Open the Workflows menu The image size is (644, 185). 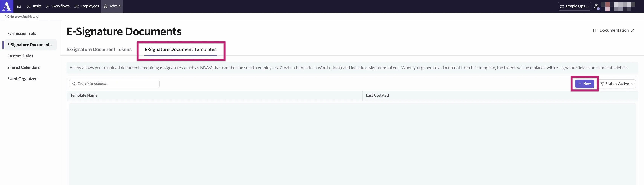click(58, 6)
